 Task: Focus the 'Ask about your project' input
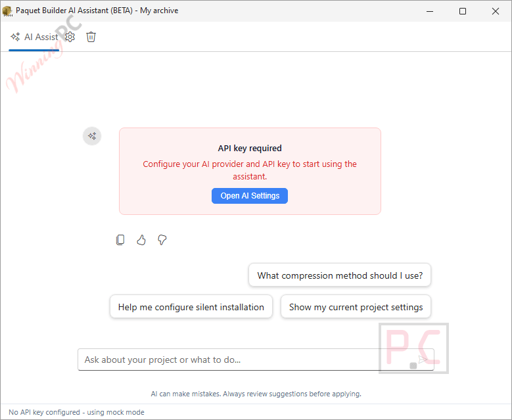coord(256,360)
